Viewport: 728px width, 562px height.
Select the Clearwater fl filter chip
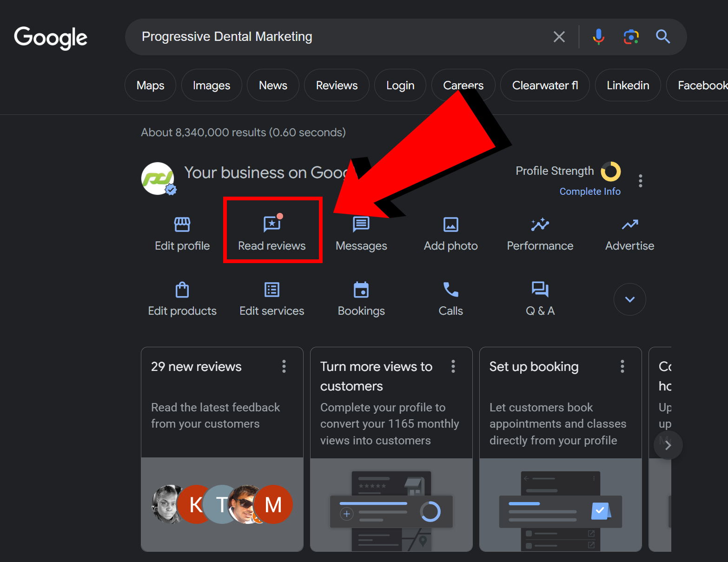point(545,85)
